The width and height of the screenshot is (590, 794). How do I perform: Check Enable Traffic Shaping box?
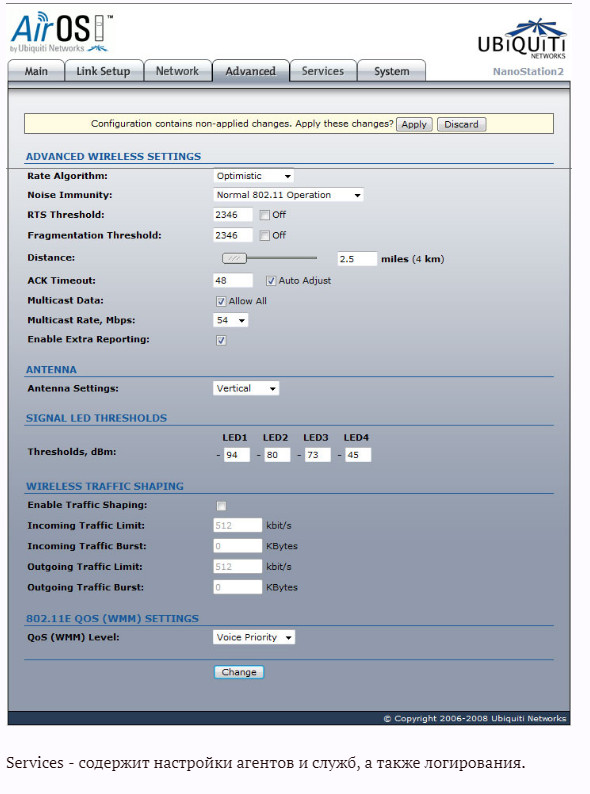pos(221,506)
